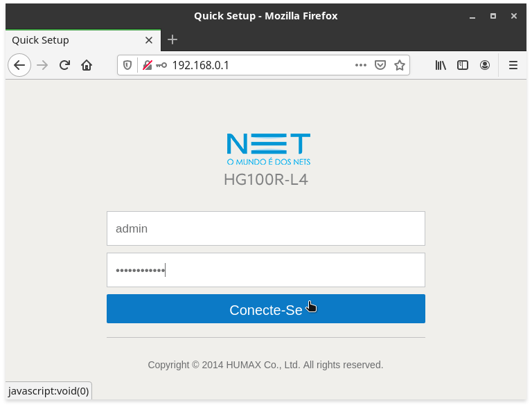
Task: Click the forward navigation arrow
Action: click(x=42, y=65)
